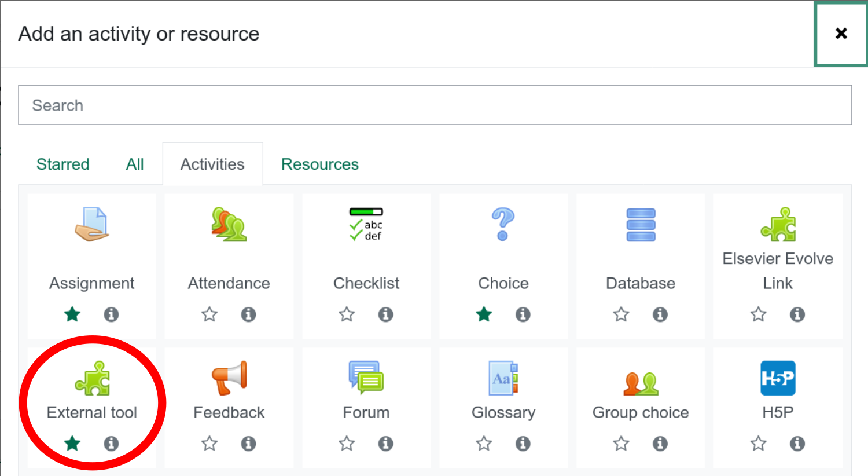Click the Forum label

[366, 412]
